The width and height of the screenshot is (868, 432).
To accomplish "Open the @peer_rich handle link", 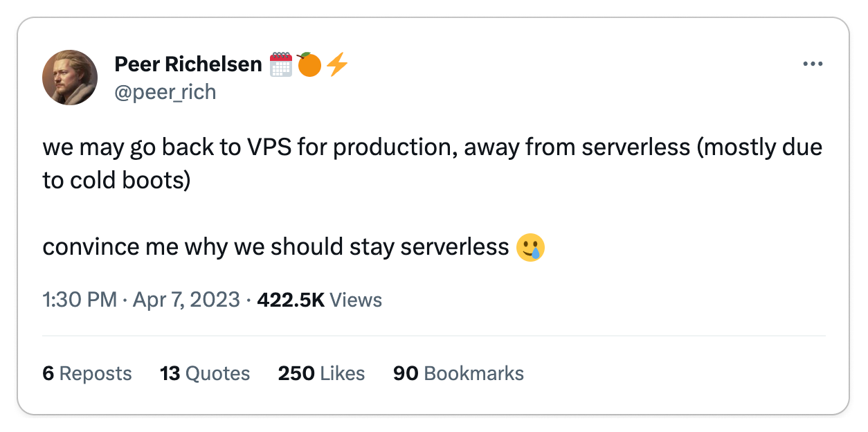I will (165, 91).
